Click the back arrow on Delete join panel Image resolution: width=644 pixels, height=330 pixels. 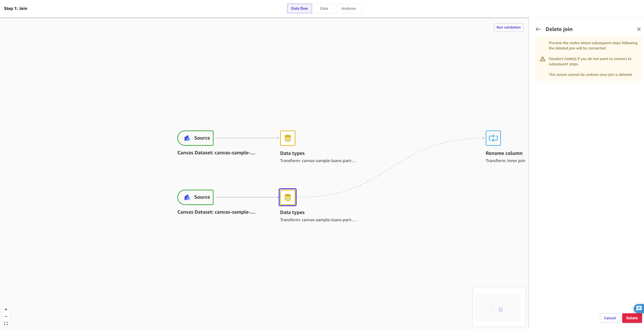[x=539, y=29]
